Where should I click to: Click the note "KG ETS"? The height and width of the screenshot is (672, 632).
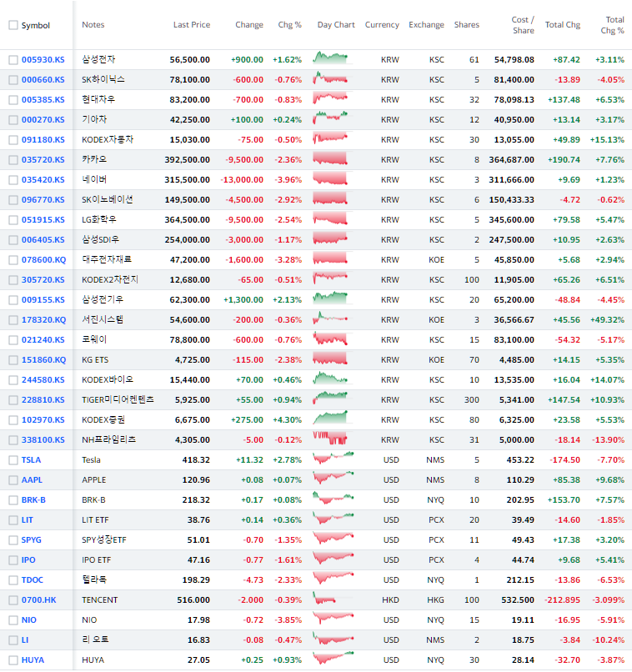click(x=95, y=360)
